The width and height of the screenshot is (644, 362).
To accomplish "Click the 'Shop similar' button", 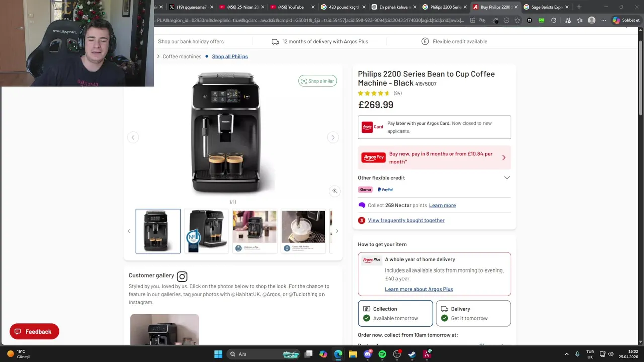I will pos(317,81).
